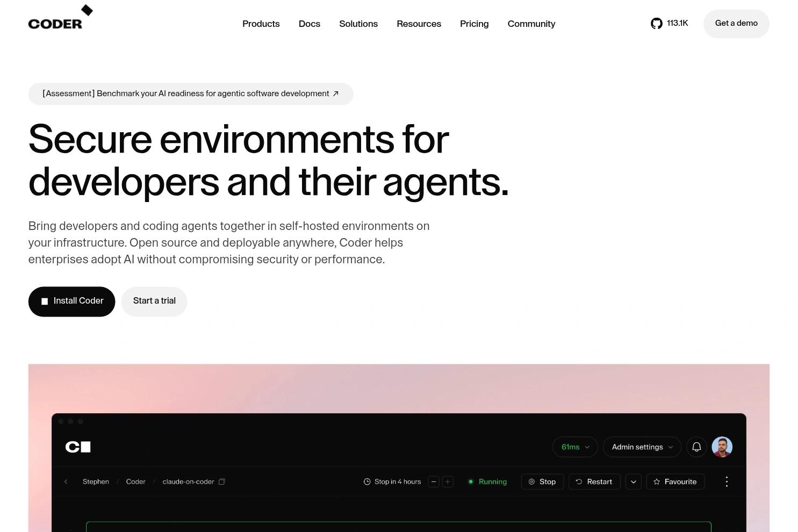
Task: Click the arrow icon on the Assessment banner
Action: coord(335,94)
